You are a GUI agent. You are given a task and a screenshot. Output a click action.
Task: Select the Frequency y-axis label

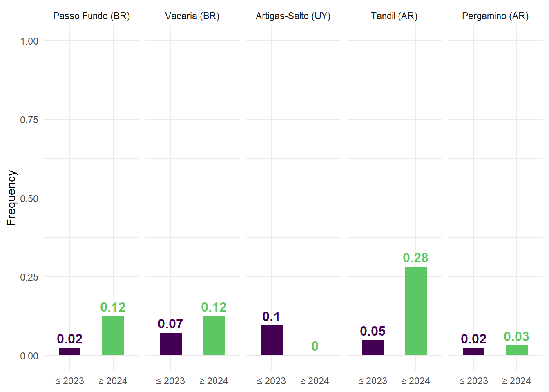tap(11, 198)
